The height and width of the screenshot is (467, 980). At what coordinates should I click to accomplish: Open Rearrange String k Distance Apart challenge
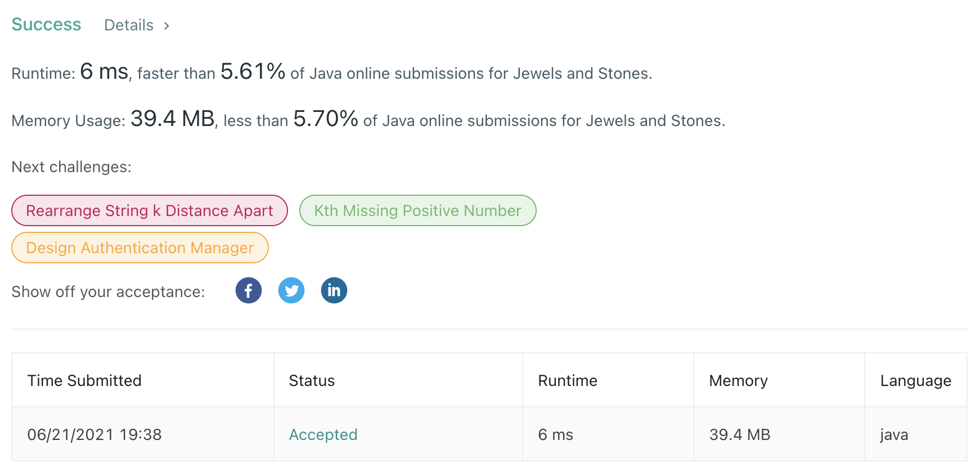coord(150,210)
